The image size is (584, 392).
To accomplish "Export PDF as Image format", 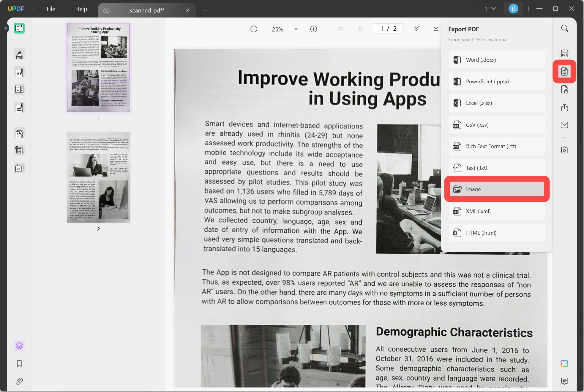I will 496,189.
